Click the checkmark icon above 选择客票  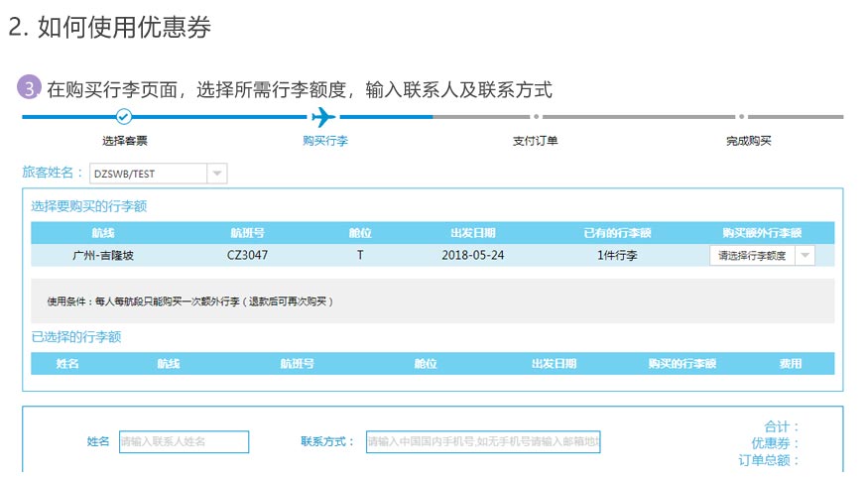(124, 117)
